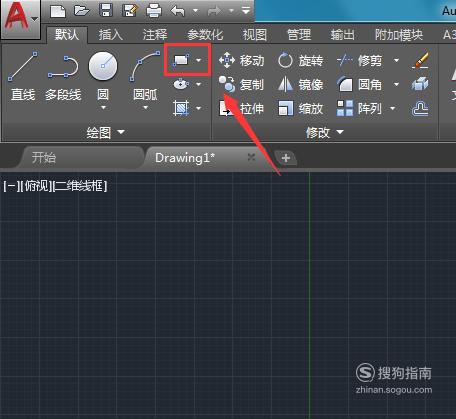Activate the Trim (修剪) command
The width and height of the screenshot is (456, 419).
pos(359,61)
